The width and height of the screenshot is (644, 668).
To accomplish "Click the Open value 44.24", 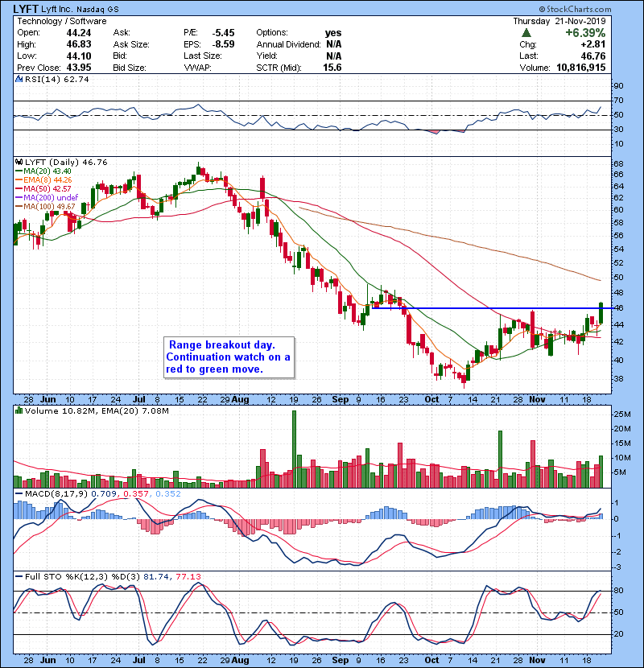I will pos(79,33).
